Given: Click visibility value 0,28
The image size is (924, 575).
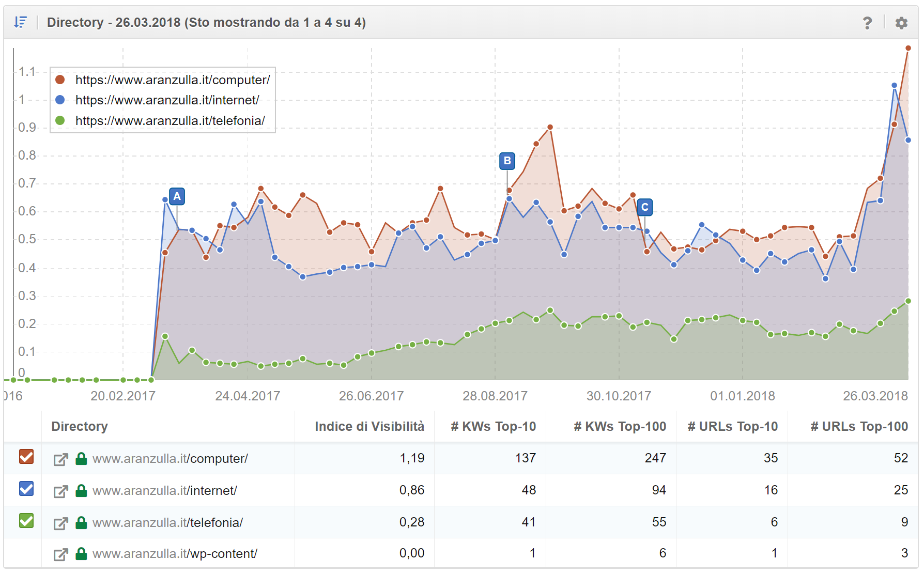Looking at the screenshot, I should click(412, 522).
